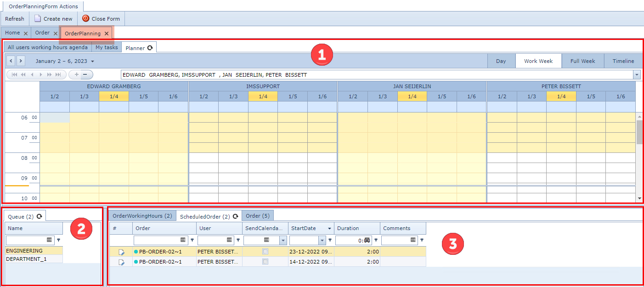Advance planner to the next week
Screen dimensions: 644x287
point(21,61)
